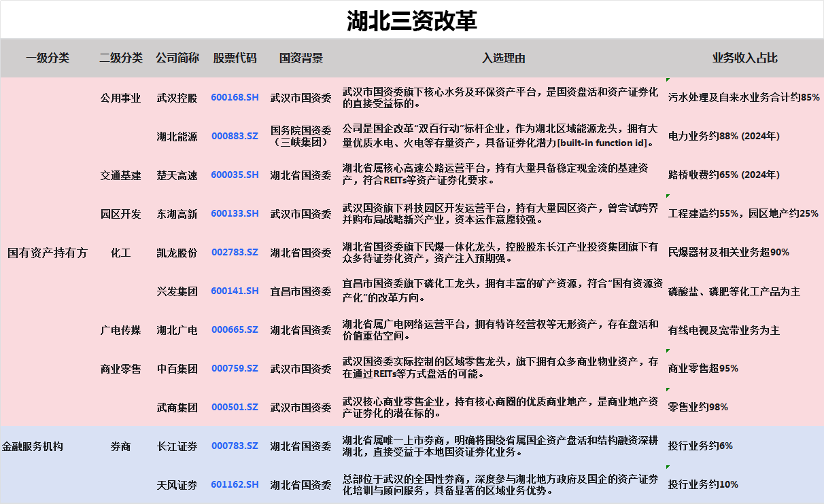Viewport: 824px width, 504px height.
Task: Click revenue cell 有线电视及宽带业务为主
Action: (x=724, y=330)
